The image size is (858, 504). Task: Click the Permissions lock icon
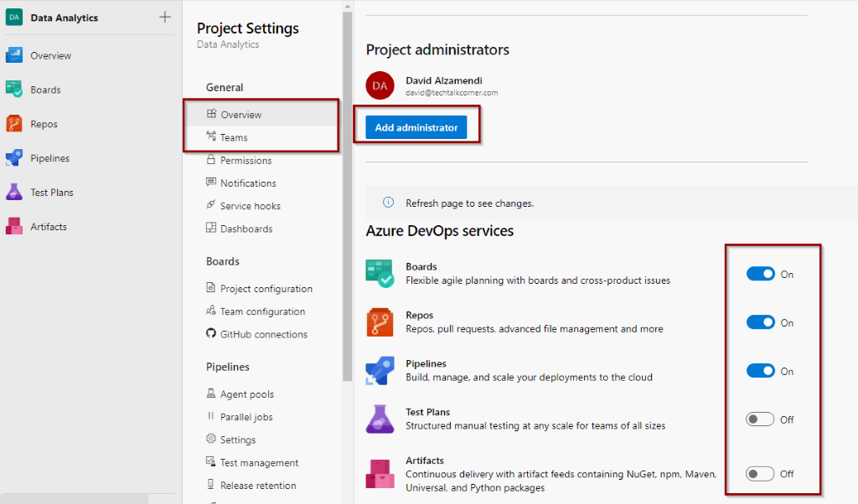click(210, 159)
